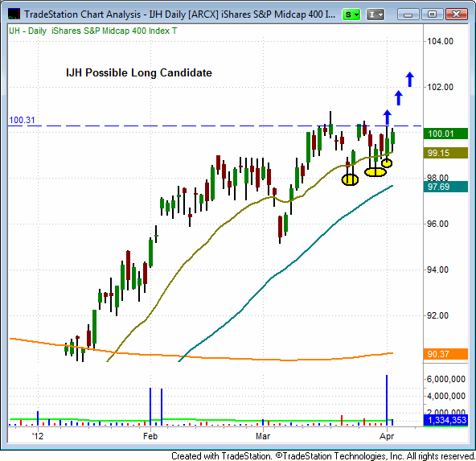The image size is (476, 461).
Task: Click the TradeStation chart window icon
Action: coord(14,14)
